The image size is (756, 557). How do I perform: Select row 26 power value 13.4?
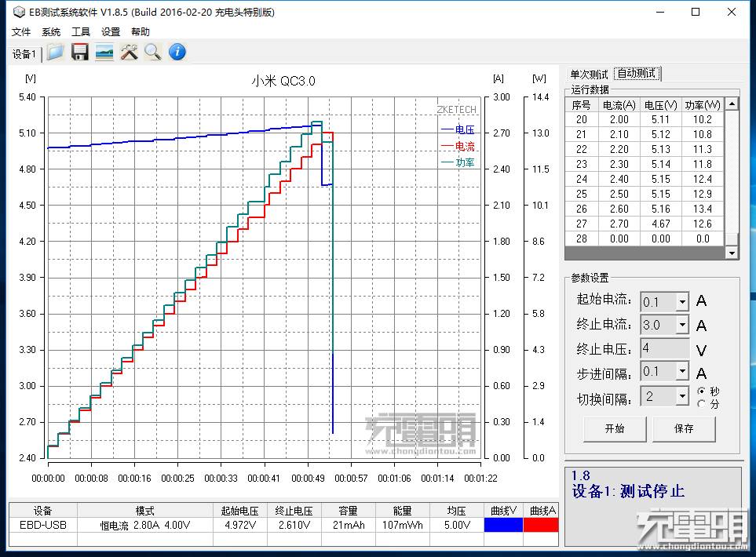[x=703, y=209]
